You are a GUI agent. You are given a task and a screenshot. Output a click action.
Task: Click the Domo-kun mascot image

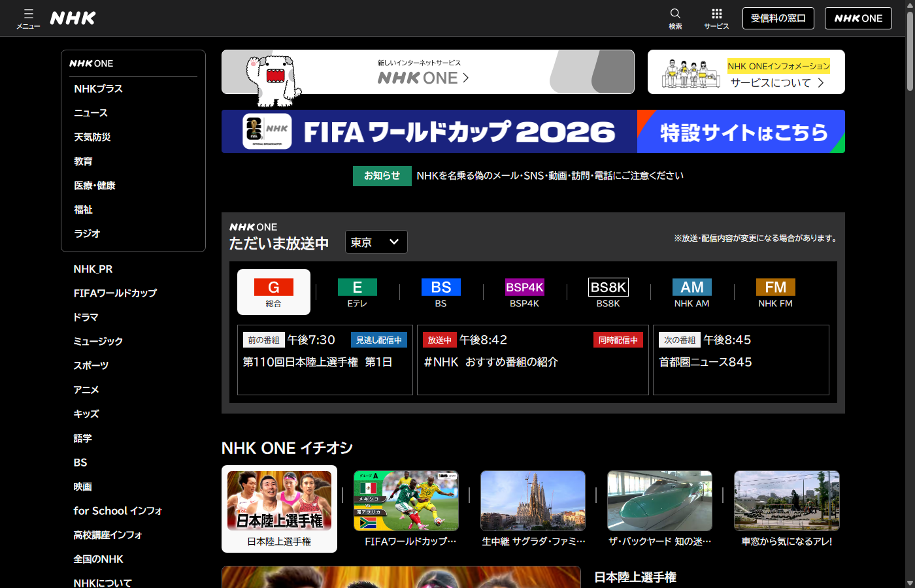273,80
